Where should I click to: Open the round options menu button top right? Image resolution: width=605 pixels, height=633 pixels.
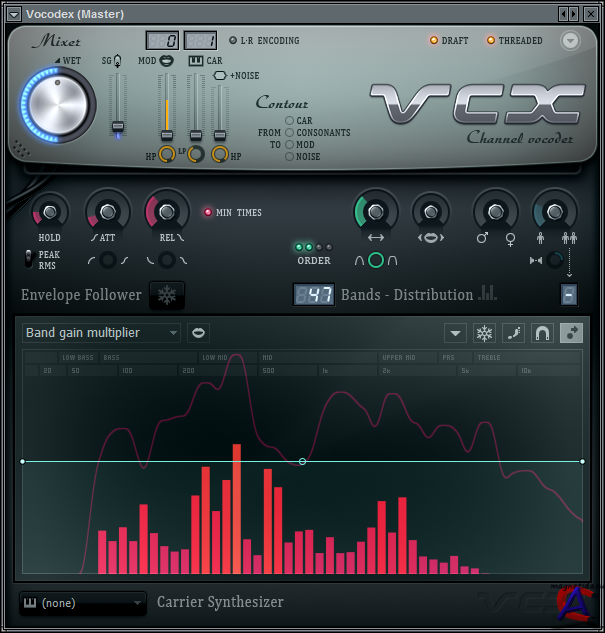[x=570, y=41]
